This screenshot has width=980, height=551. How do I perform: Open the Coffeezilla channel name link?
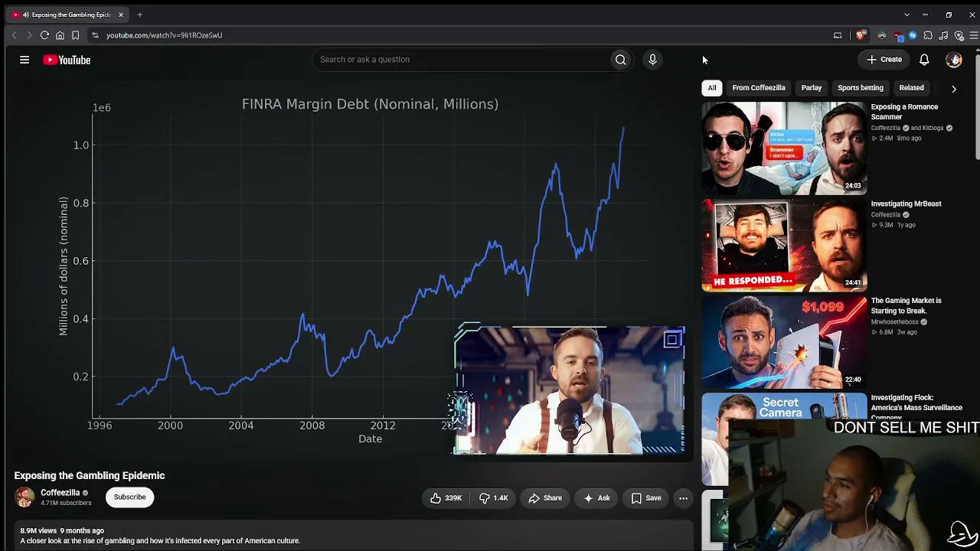(60, 493)
